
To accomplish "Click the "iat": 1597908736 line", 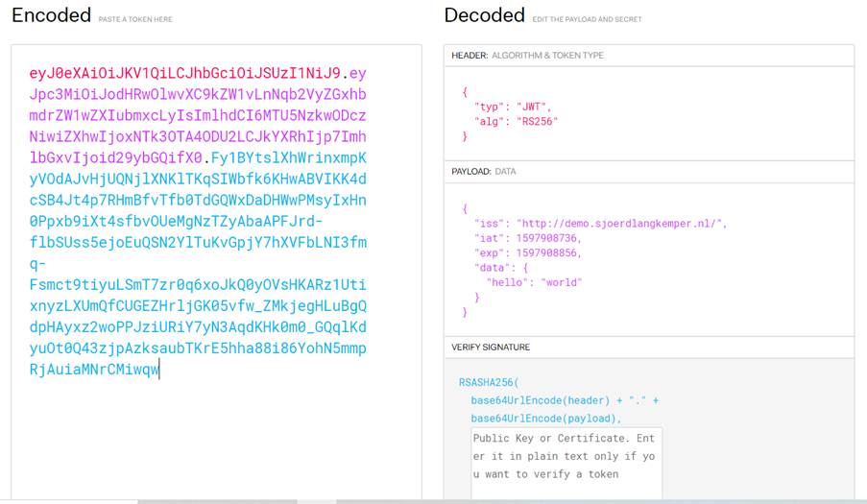I will click(x=527, y=238).
